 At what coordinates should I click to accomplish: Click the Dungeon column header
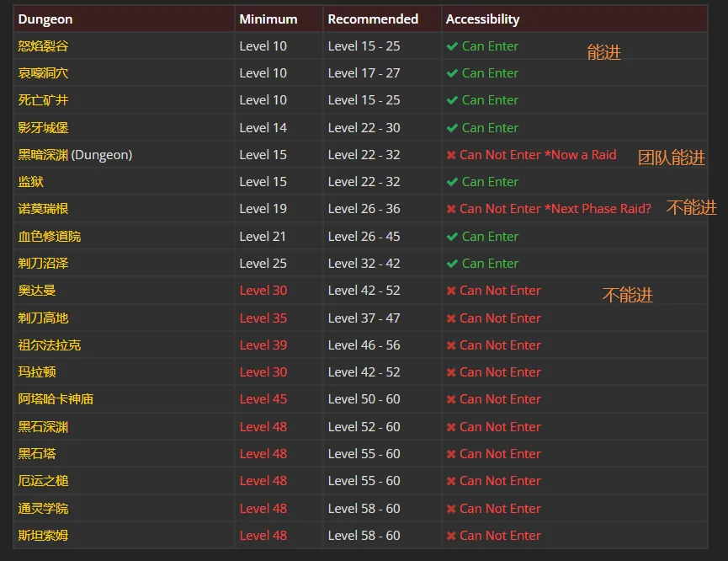(45, 19)
